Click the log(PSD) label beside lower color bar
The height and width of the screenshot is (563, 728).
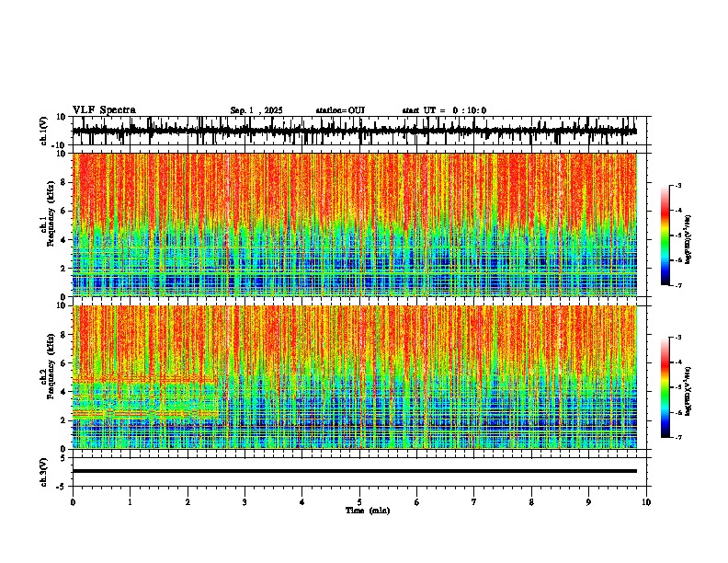pos(688,391)
